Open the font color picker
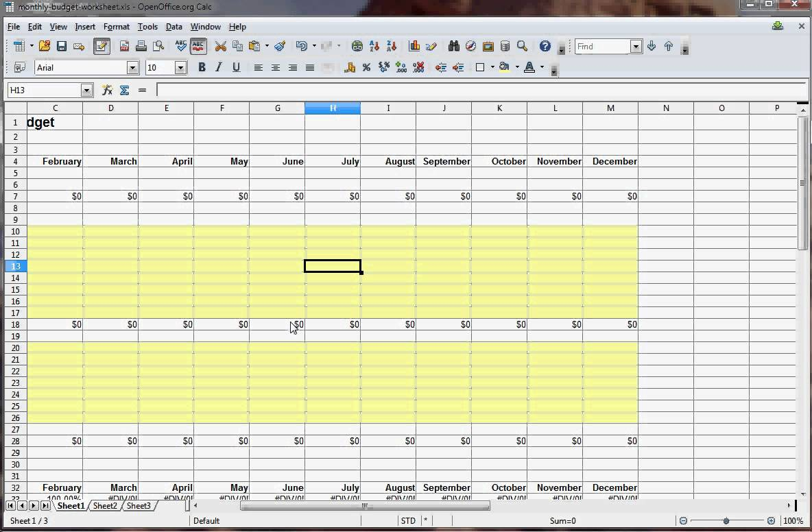Image resolution: width=812 pixels, height=532 pixels. coord(529,67)
